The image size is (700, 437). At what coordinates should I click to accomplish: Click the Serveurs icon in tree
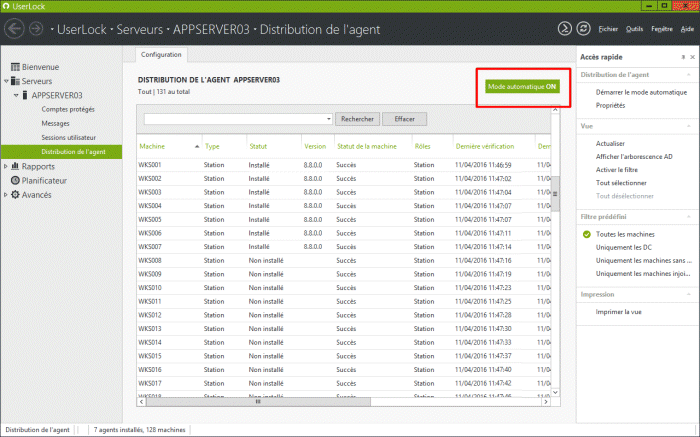click(x=15, y=81)
